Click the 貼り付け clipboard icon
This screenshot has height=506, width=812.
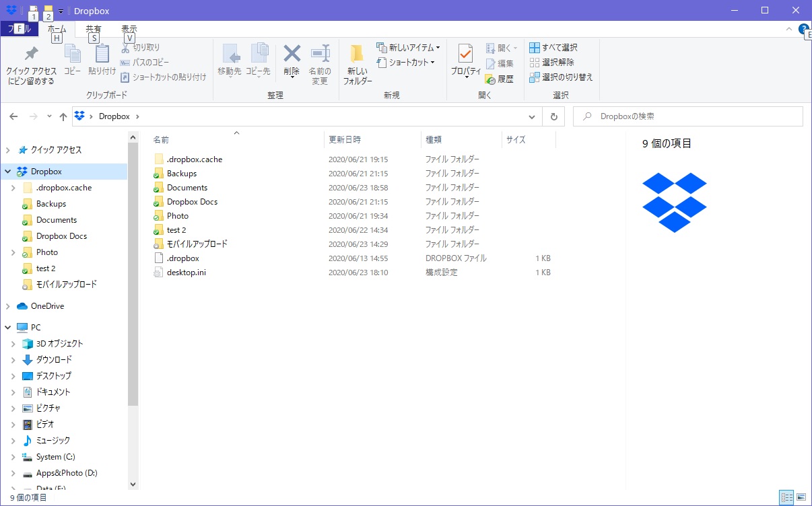[x=102, y=54]
